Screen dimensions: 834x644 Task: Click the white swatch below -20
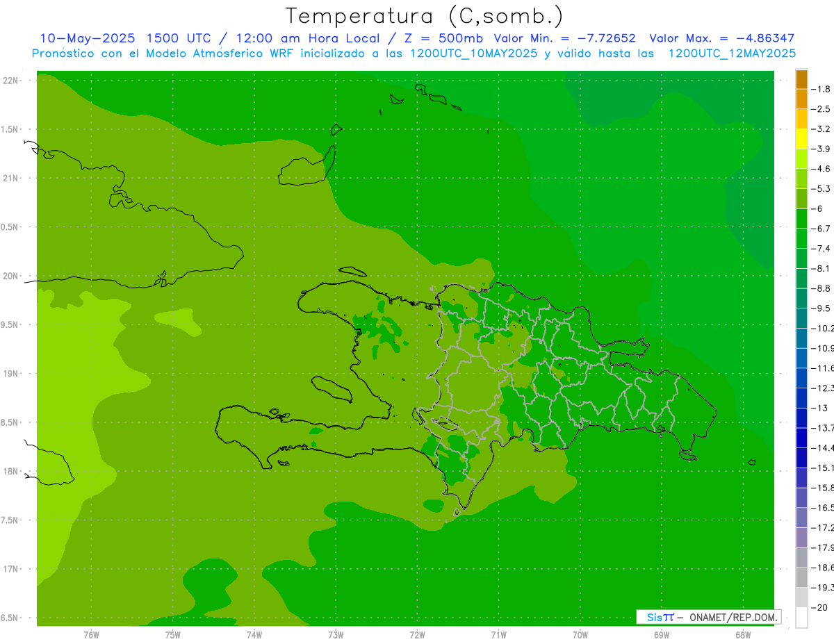tap(801, 617)
